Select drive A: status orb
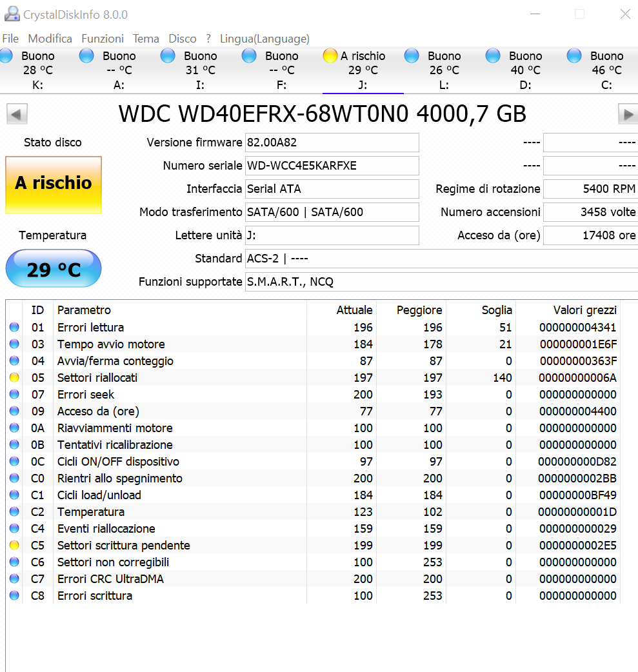This screenshot has height=672, width=638. (x=86, y=55)
